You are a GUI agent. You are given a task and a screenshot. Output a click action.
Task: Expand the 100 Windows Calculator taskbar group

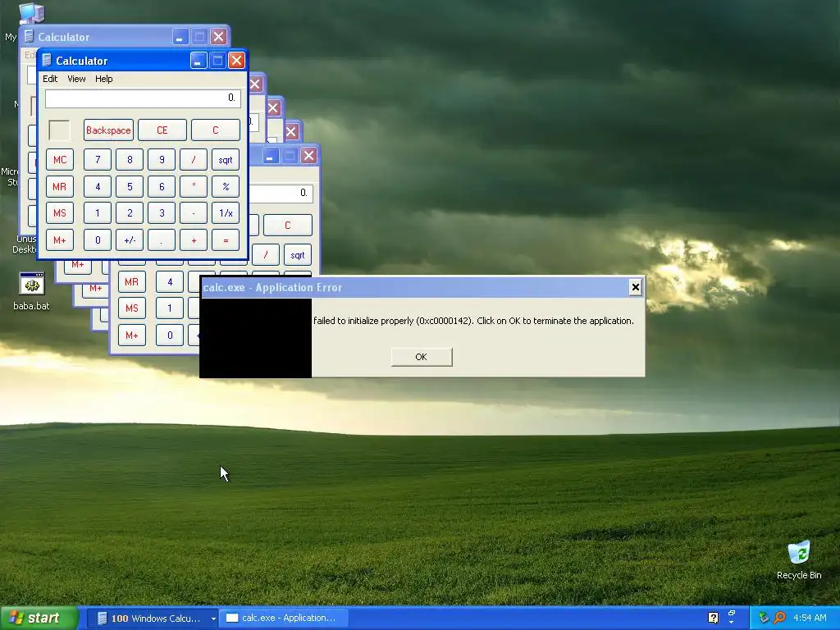tap(213, 619)
